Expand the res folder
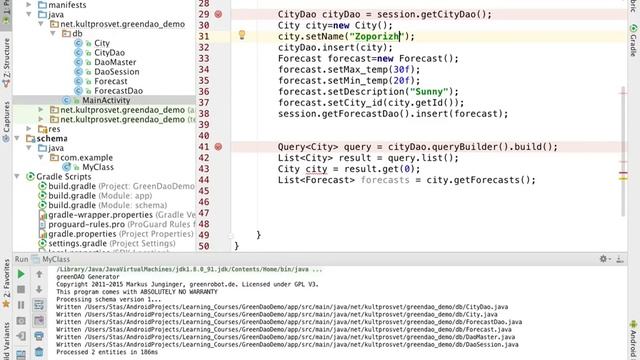 point(29,129)
